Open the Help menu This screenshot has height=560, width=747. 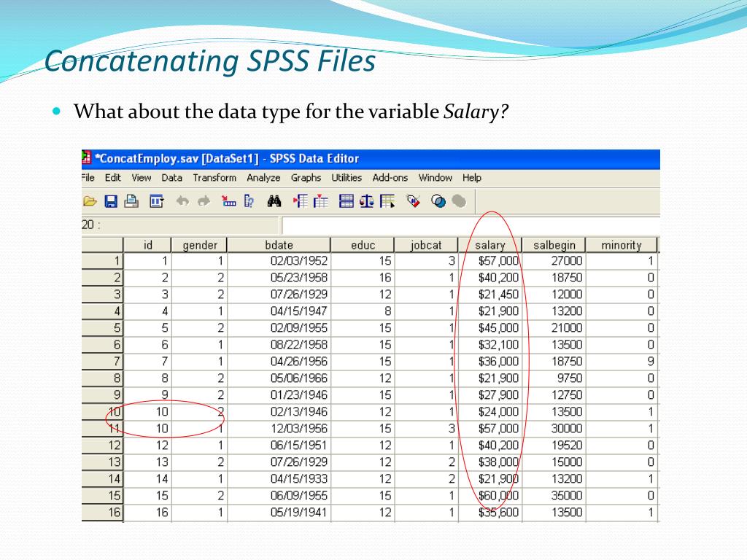point(472,178)
